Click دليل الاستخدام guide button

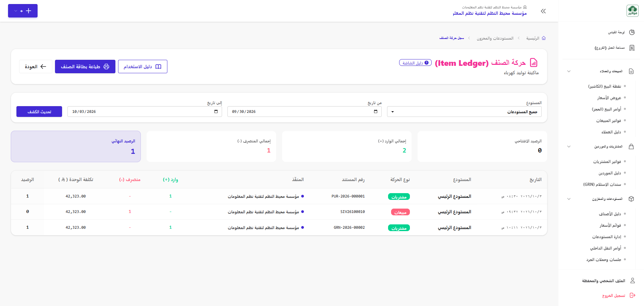[x=143, y=67]
